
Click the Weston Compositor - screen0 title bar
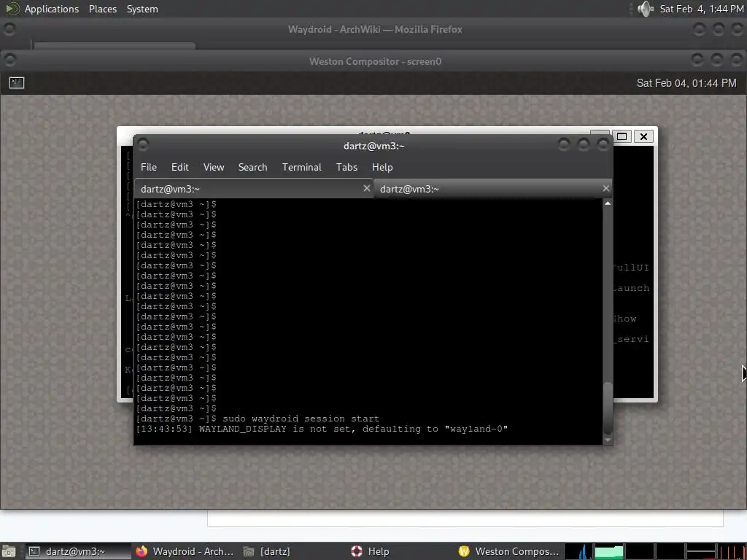coord(375,61)
